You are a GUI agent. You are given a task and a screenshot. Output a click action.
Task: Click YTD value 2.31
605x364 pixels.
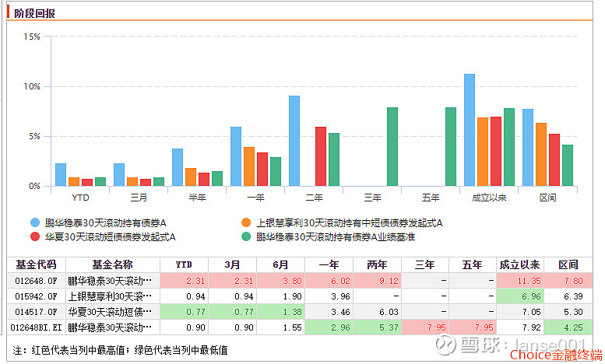[x=195, y=281]
